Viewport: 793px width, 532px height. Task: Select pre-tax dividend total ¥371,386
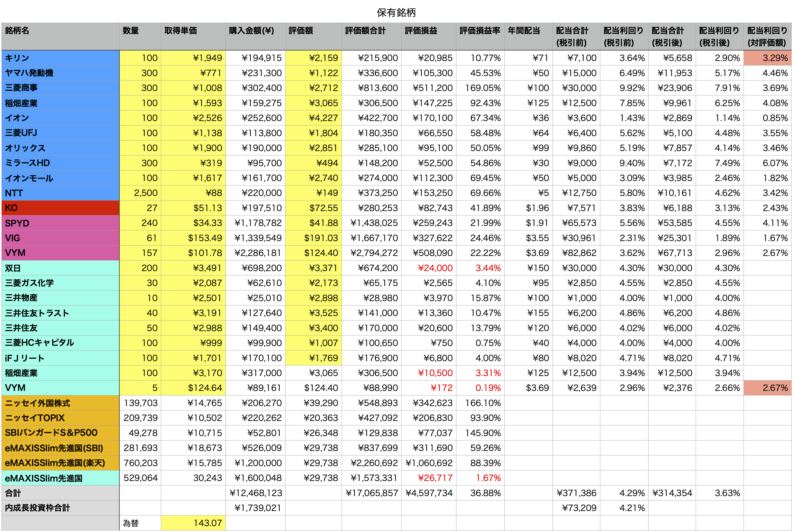(x=577, y=493)
